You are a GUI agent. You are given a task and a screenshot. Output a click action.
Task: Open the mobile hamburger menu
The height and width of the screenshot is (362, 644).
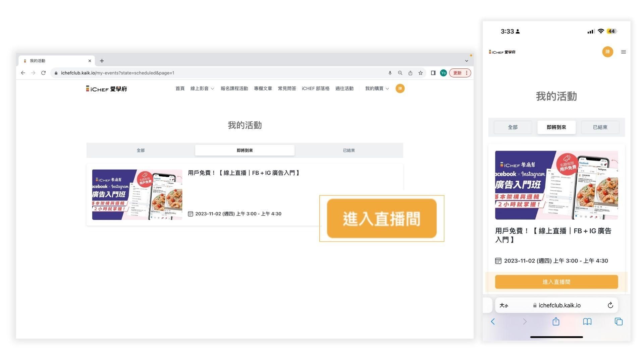(623, 52)
